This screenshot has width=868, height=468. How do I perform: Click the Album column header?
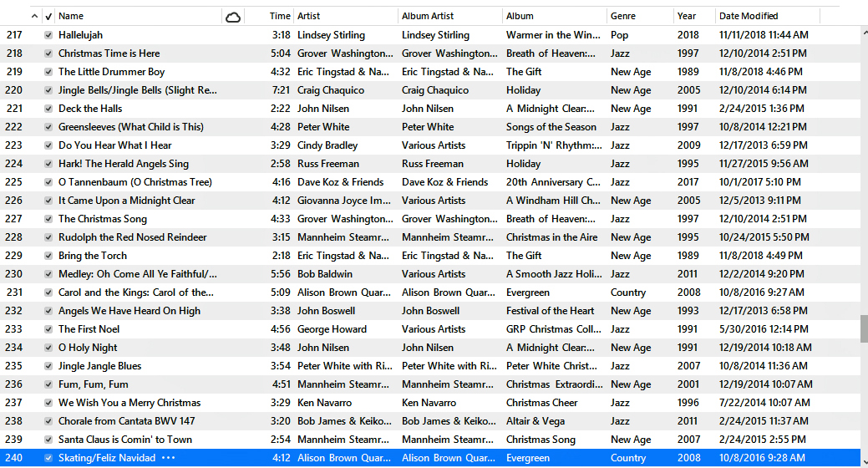[x=551, y=16]
